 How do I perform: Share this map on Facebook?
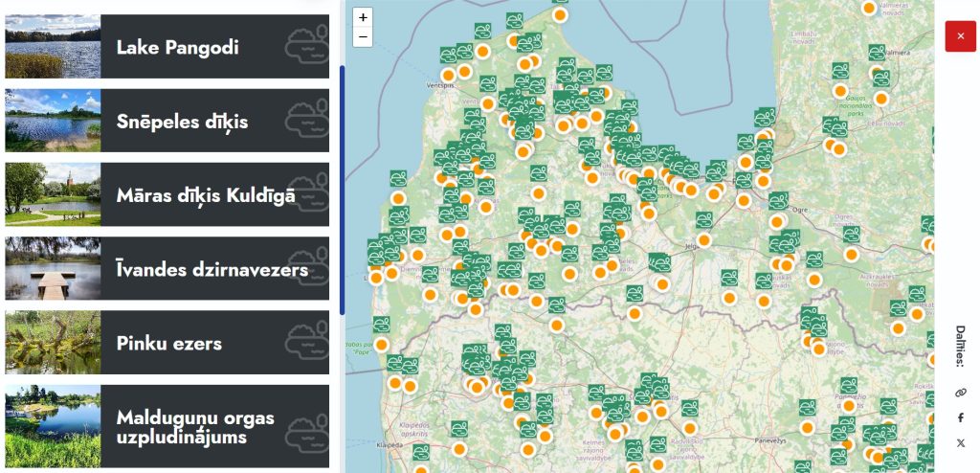pos(961,417)
